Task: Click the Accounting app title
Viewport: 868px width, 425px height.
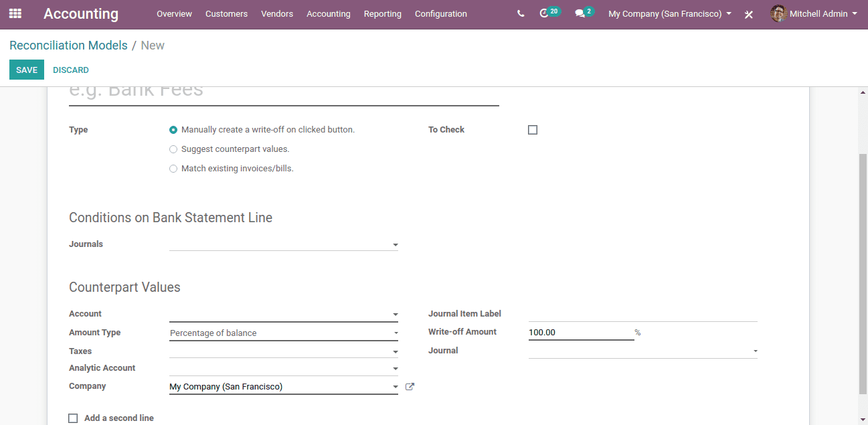Action: point(81,13)
